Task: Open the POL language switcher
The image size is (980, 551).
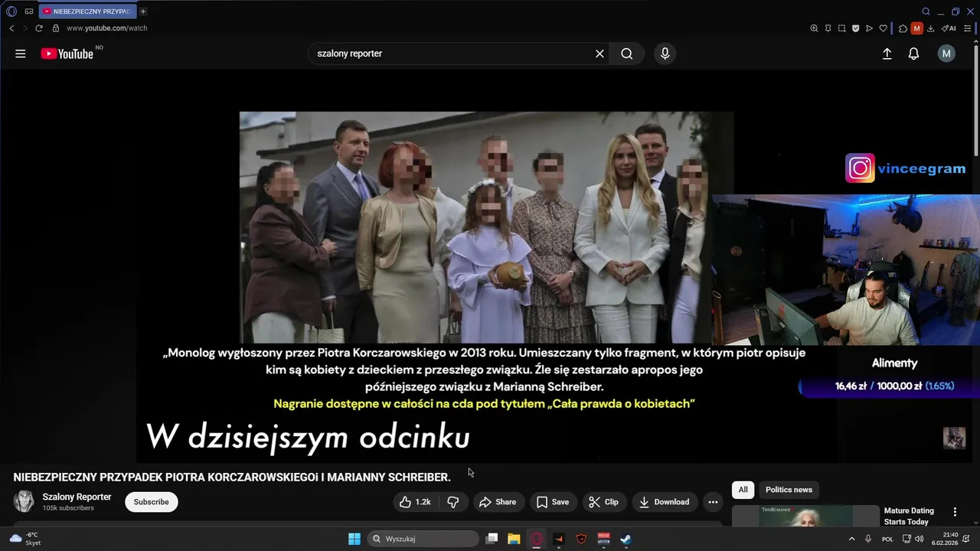Action: 887,539
